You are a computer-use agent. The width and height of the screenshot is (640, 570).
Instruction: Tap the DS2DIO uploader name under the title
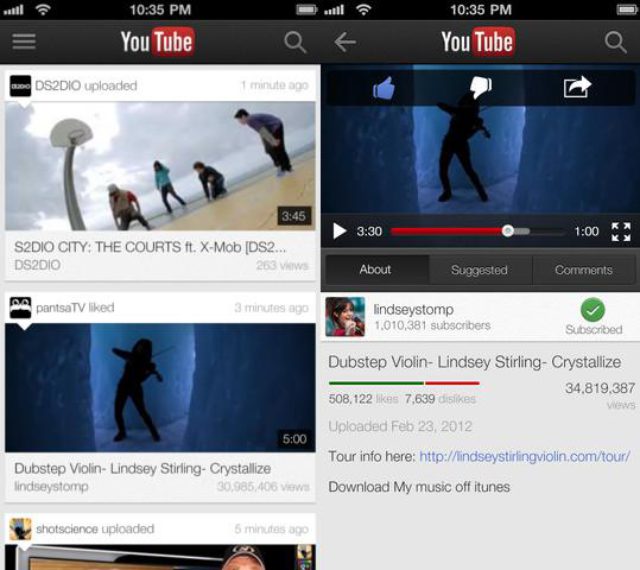[37, 265]
